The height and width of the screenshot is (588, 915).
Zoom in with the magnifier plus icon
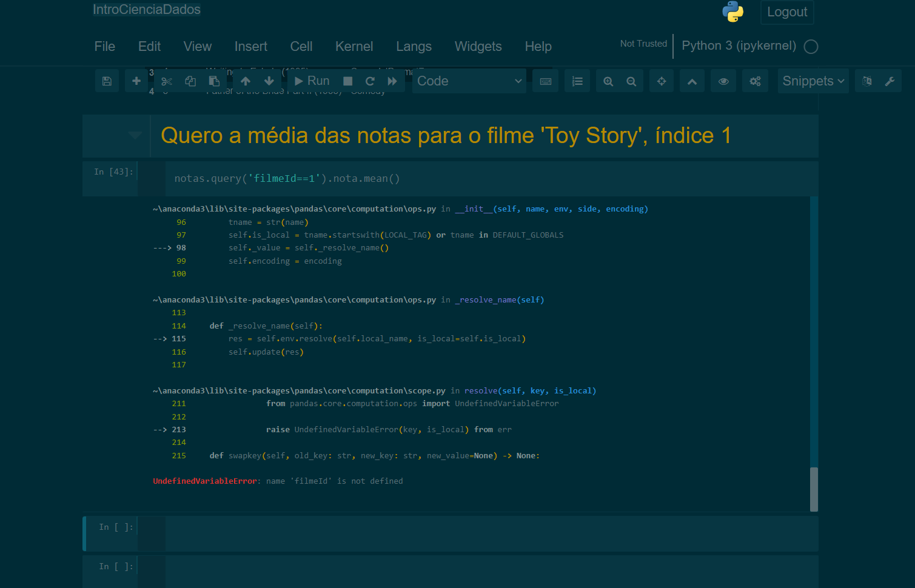[x=608, y=81]
